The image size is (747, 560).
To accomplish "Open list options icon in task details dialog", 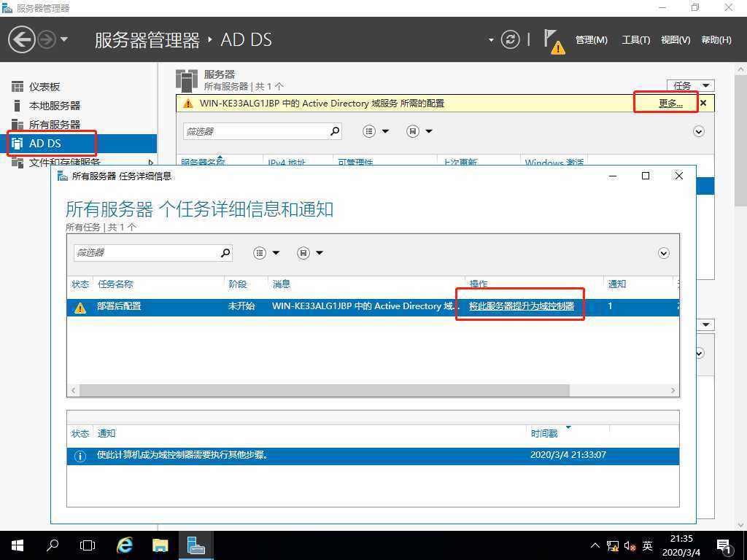I will tap(260, 253).
